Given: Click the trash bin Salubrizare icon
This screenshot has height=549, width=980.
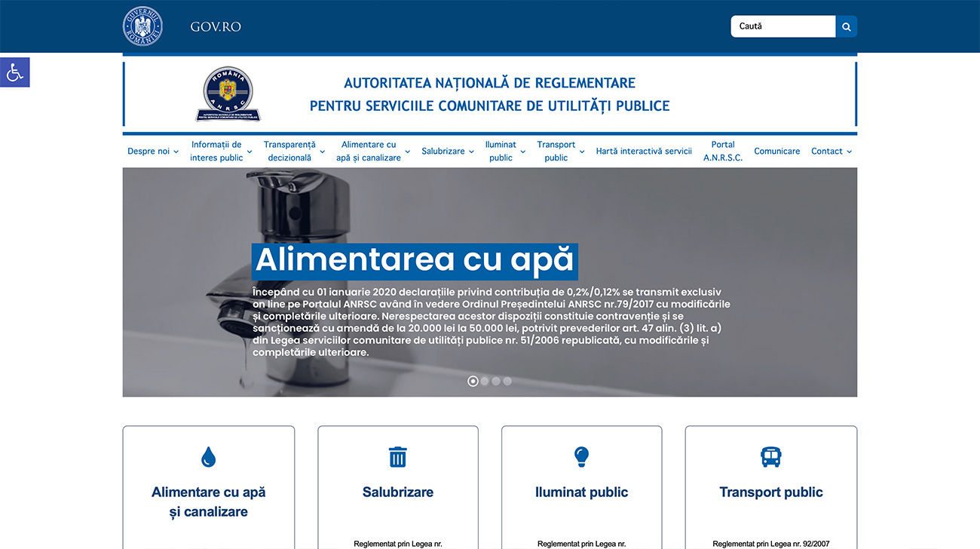Looking at the screenshot, I should (x=397, y=456).
